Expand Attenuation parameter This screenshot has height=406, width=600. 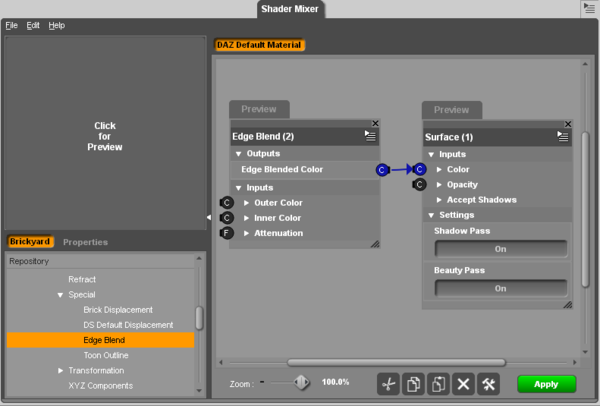click(246, 233)
